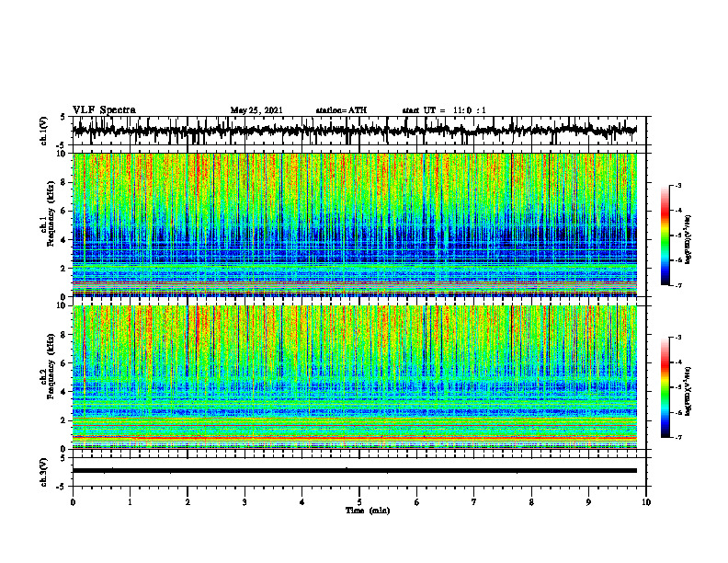Click the "1" minute tick label on time axis
The width and height of the screenshot is (728, 563).
click(130, 502)
